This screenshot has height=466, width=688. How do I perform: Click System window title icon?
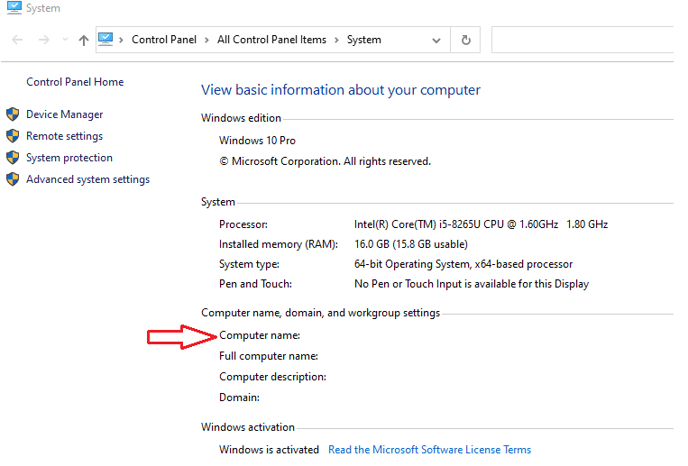pos(14,7)
